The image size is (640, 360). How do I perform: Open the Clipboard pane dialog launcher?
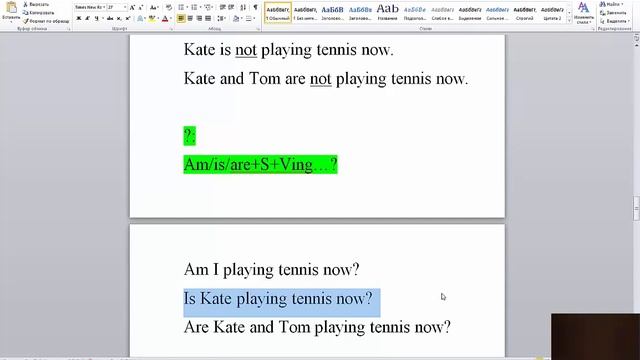[69, 29]
